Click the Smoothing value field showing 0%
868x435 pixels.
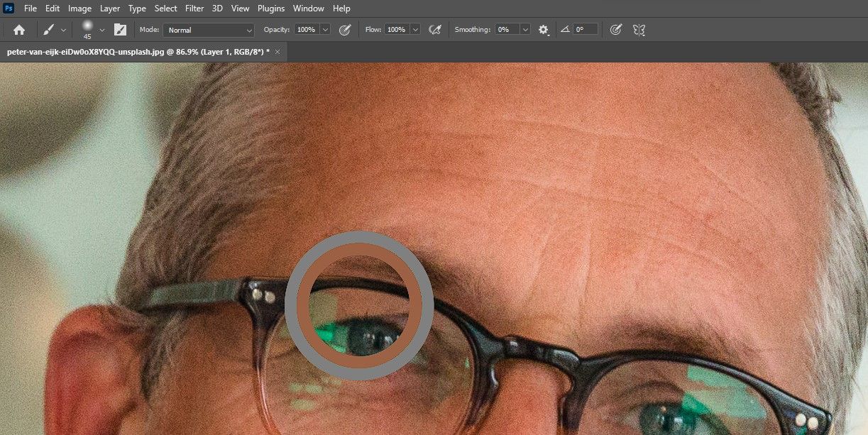506,30
